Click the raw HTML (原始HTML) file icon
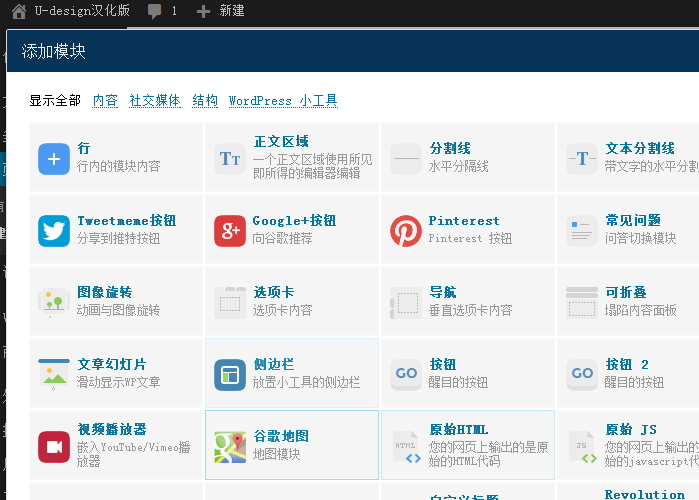Screen dimensions: 699x500 click(x=407, y=447)
